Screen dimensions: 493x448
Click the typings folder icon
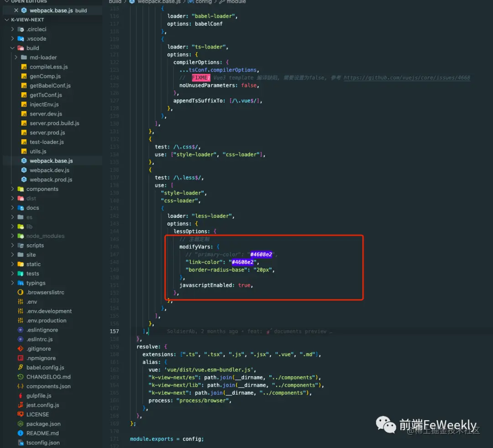(x=21, y=283)
